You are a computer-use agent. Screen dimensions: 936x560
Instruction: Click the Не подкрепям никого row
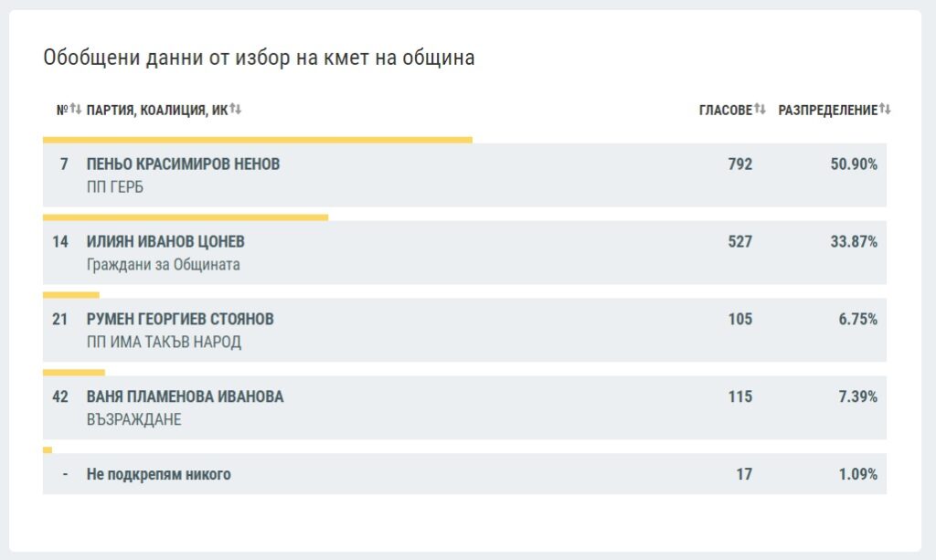[464, 473]
